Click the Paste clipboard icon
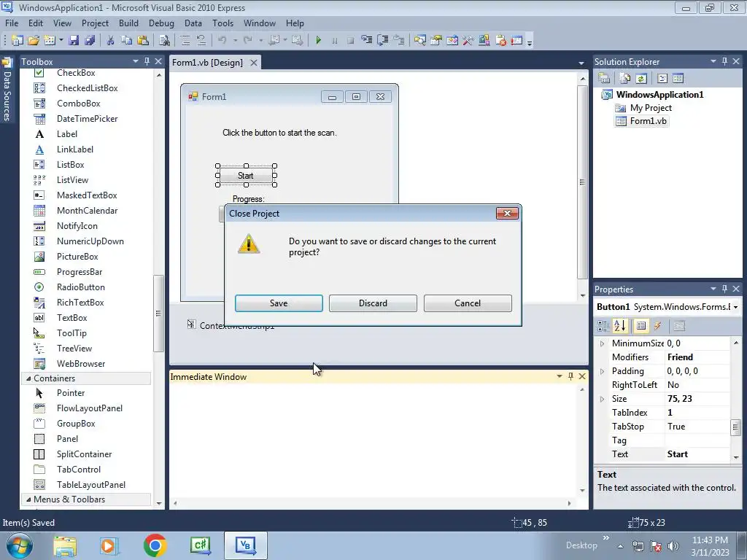Image resolution: width=747 pixels, height=560 pixels. (x=142, y=41)
